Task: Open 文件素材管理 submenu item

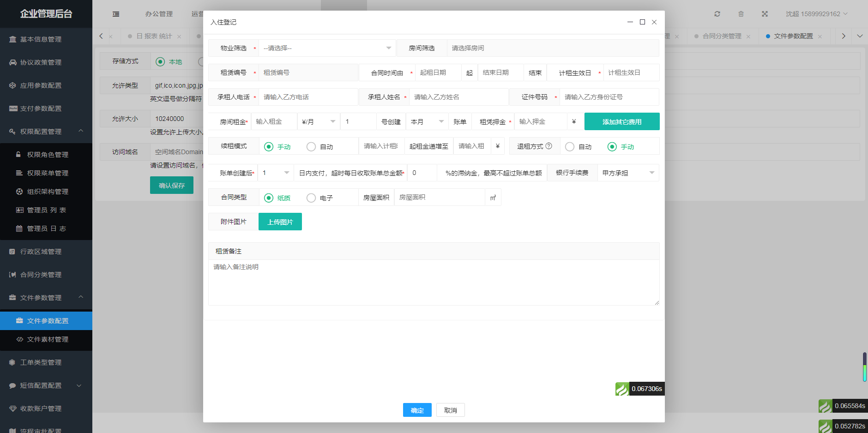Action: (x=46, y=339)
